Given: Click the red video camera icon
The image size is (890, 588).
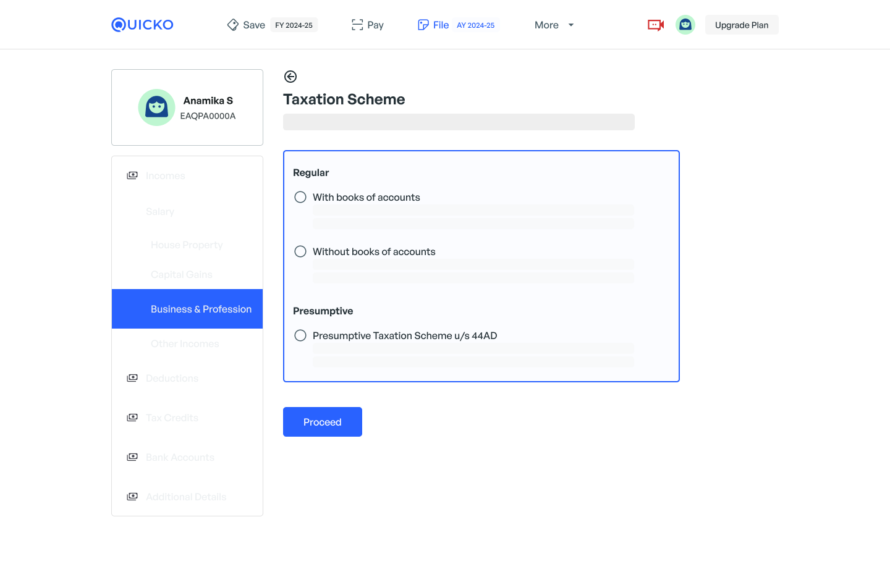Looking at the screenshot, I should tap(655, 25).
